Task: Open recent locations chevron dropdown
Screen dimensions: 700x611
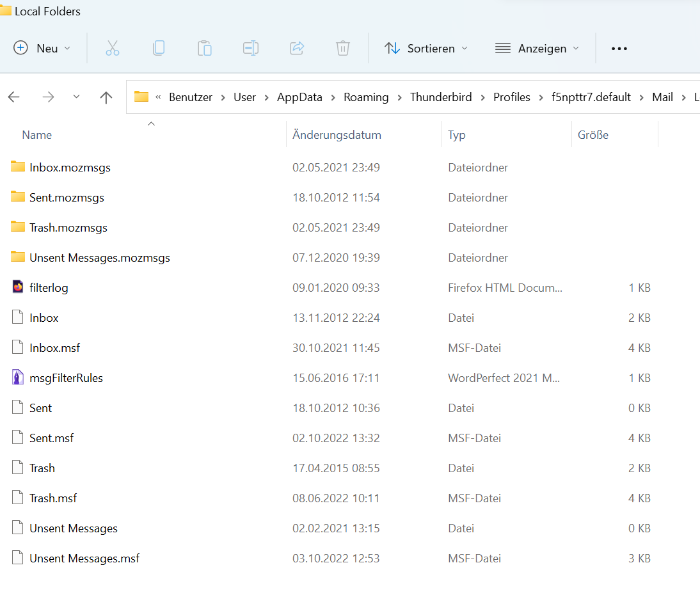Action: [x=76, y=97]
